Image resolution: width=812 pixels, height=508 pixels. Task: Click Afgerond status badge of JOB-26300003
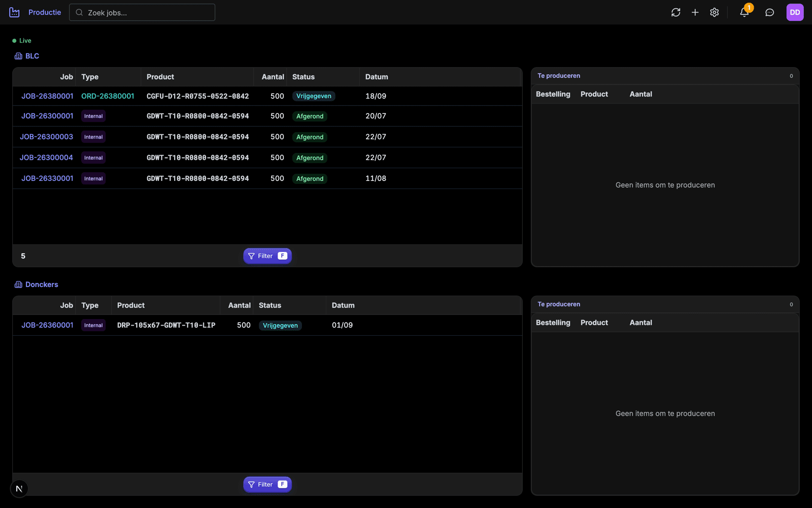310,137
